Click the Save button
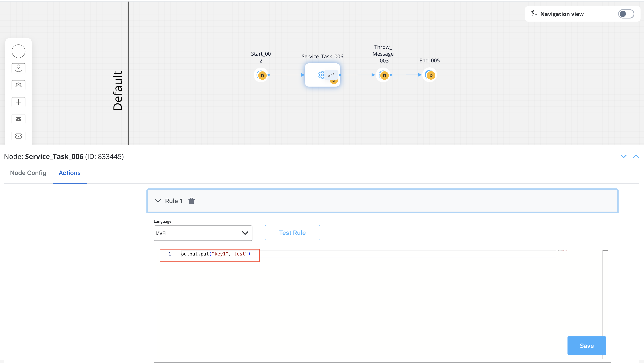The height and width of the screenshot is (363, 644). [x=587, y=345]
